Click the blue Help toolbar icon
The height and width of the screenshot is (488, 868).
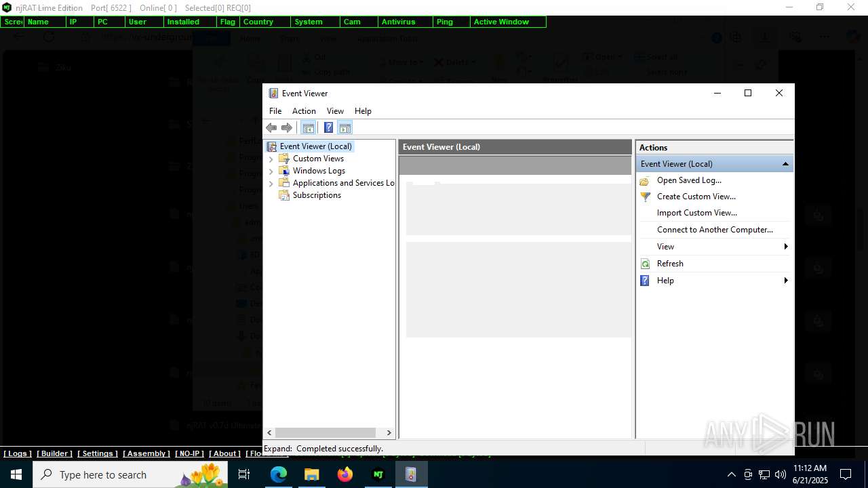click(328, 127)
